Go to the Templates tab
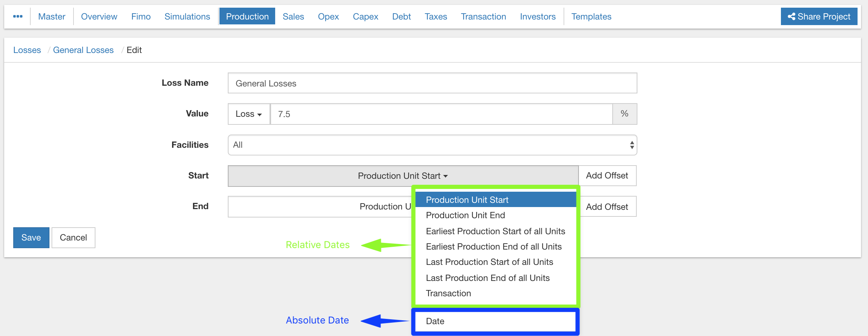The height and width of the screenshot is (336, 868). pyautogui.click(x=591, y=16)
